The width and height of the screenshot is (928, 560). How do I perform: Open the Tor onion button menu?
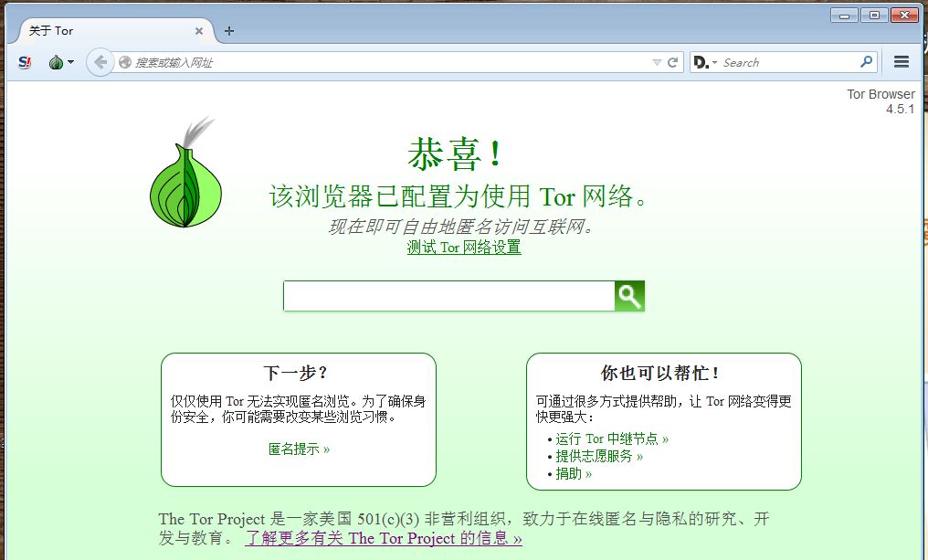(61, 62)
